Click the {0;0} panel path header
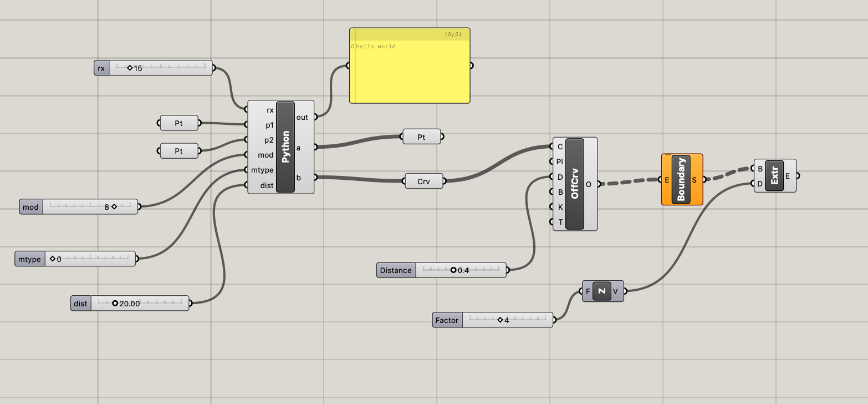This screenshot has width=868, height=404. [453, 34]
